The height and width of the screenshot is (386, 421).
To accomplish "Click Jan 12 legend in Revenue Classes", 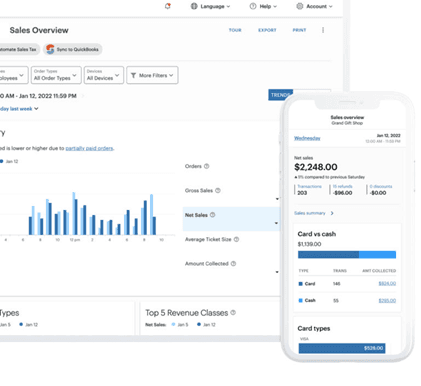I will (206, 325).
